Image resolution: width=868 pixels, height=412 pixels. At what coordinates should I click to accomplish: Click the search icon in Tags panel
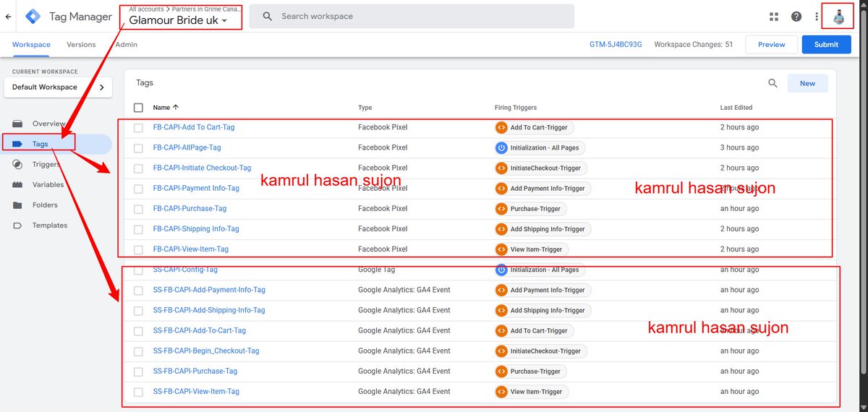click(773, 83)
